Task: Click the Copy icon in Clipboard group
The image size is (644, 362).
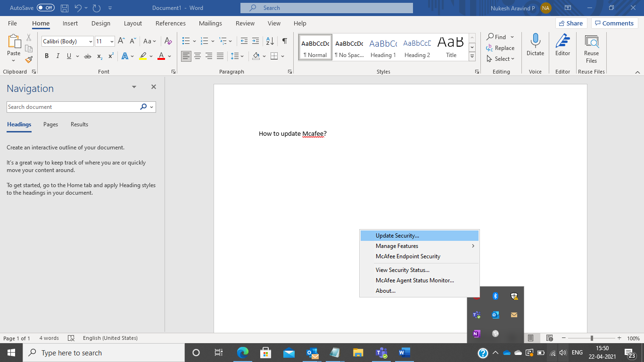Action: click(29, 49)
